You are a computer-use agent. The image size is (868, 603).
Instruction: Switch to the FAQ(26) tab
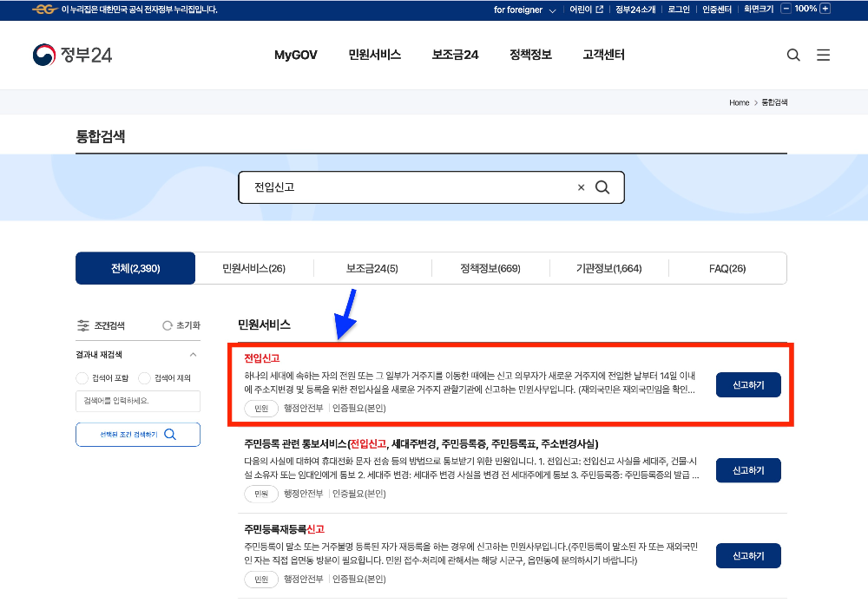[727, 268]
